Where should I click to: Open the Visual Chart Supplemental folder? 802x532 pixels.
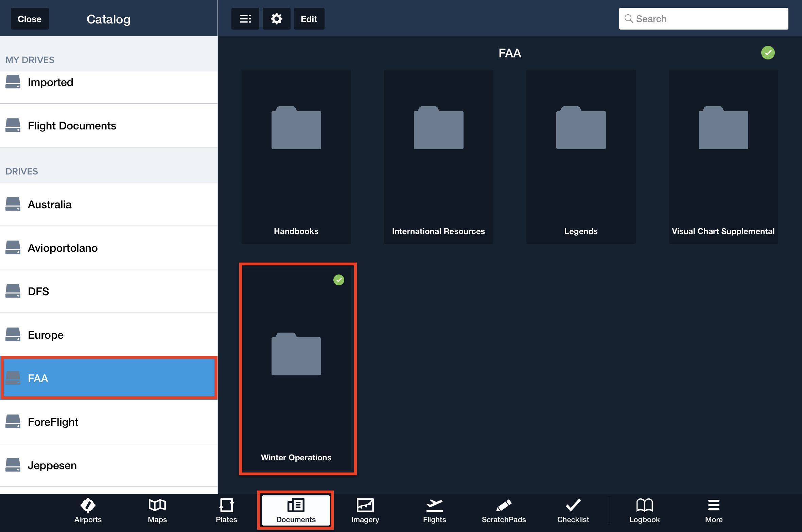click(723, 157)
